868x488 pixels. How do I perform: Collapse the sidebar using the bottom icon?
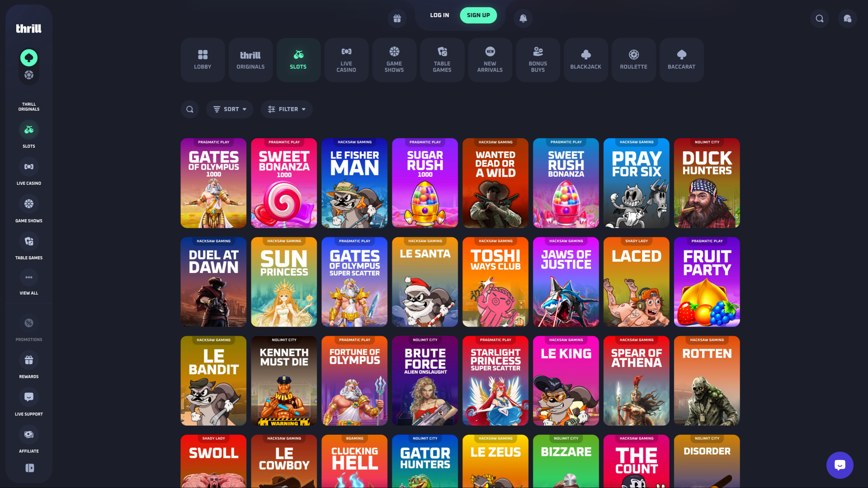28,468
